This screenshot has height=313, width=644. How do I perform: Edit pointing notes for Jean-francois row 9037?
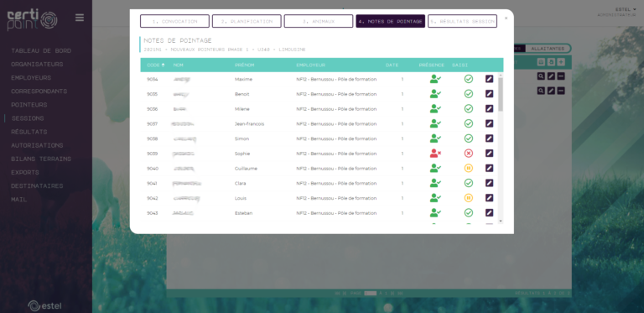pyautogui.click(x=489, y=123)
